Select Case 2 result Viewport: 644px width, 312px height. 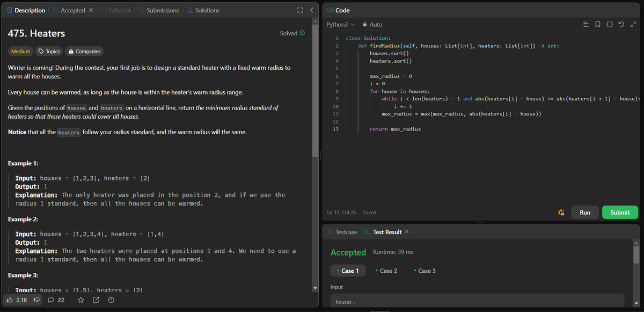386,271
